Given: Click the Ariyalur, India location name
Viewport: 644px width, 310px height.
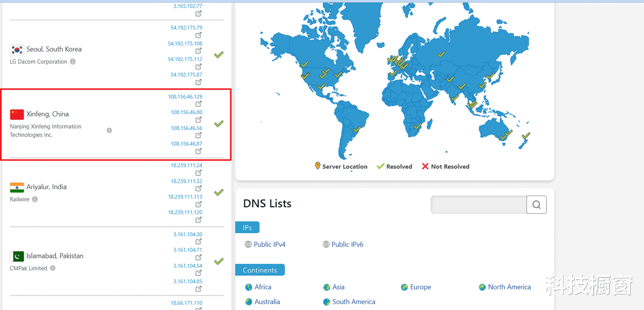Looking at the screenshot, I should (47, 187).
